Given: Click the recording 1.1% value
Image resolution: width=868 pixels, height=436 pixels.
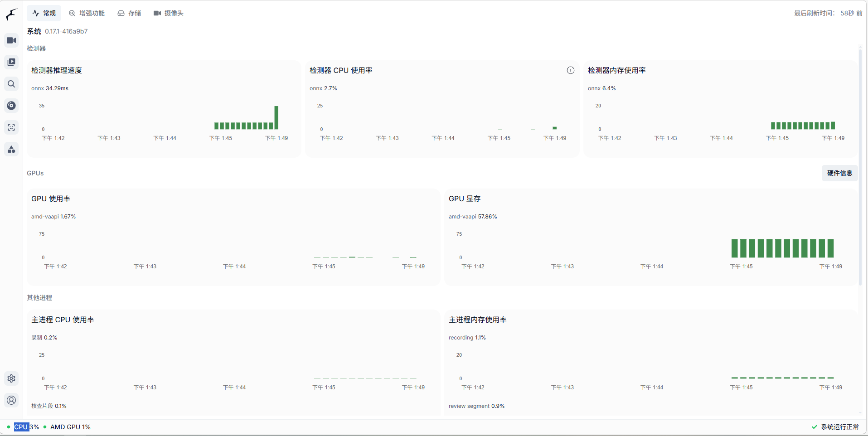Looking at the screenshot, I should 467,338.
